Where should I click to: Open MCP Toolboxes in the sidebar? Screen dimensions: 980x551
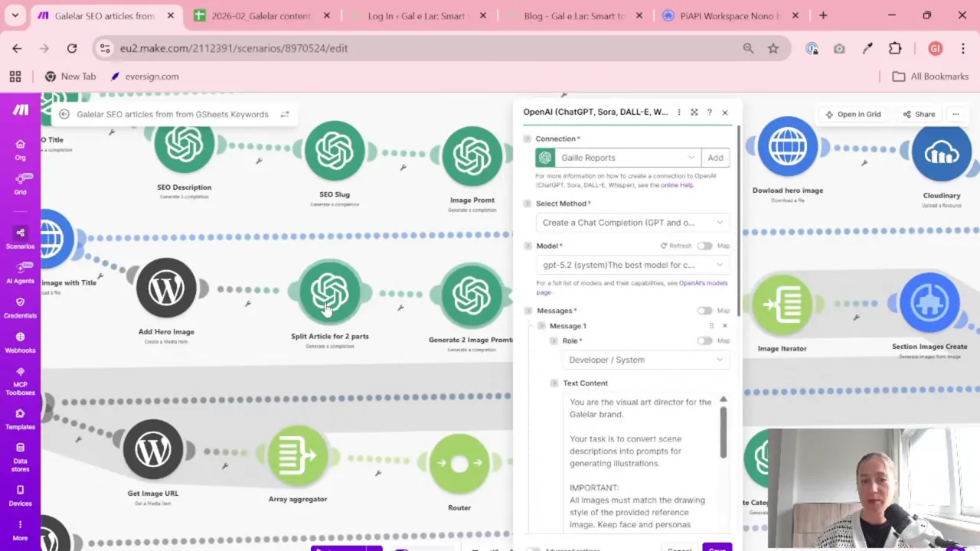coord(20,381)
